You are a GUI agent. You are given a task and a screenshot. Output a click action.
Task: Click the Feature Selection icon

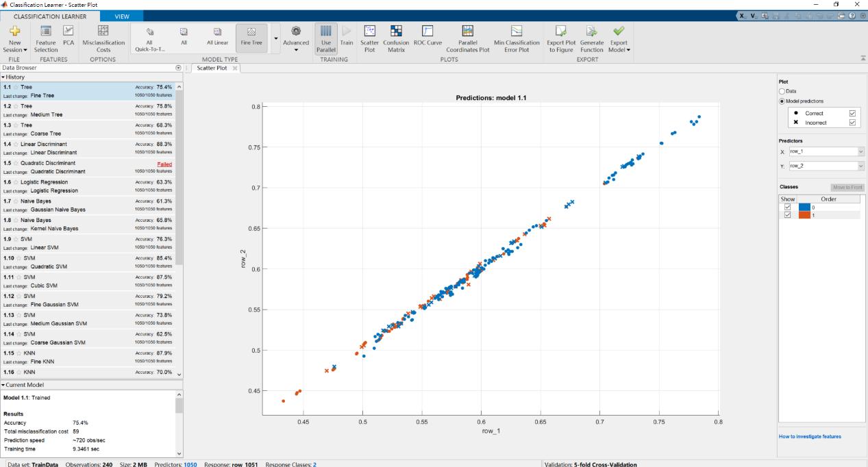click(x=46, y=31)
